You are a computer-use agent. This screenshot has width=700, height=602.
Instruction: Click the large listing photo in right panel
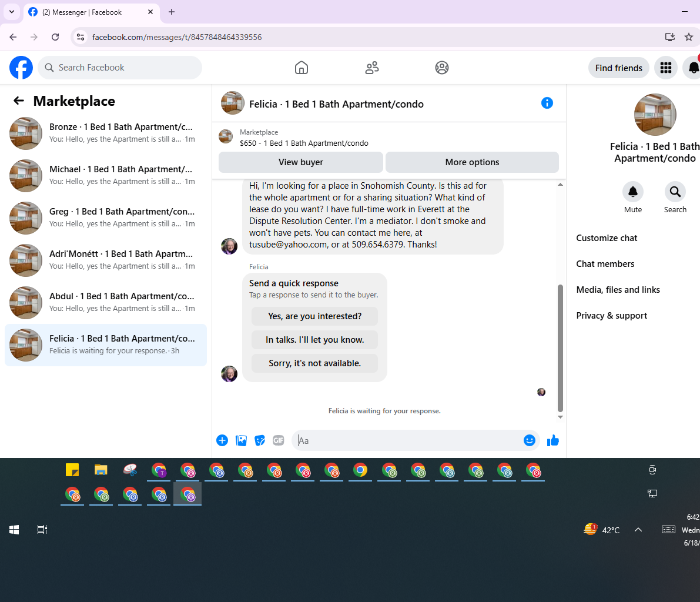pyautogui.click(x=655, y=115)
